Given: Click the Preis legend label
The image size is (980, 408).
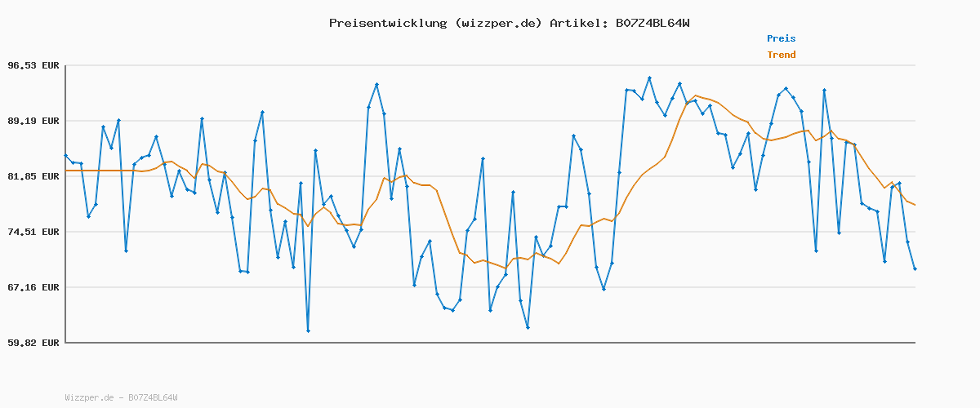Looking at the screenshot, I should (x=781, y=38).
